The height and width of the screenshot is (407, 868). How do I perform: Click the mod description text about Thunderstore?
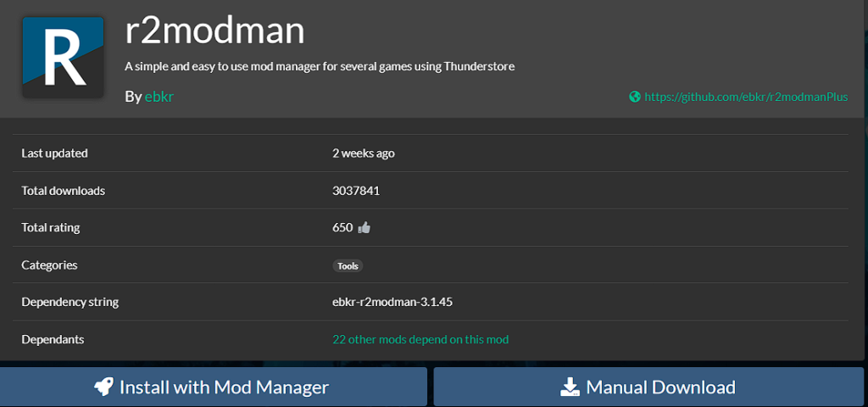(319, 66)
